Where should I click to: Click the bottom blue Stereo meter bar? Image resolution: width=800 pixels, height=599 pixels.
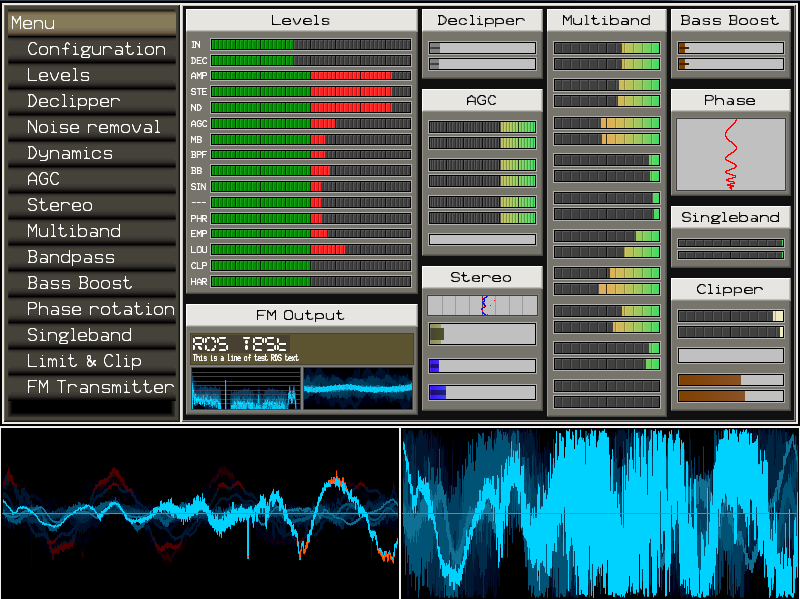[482, 392]
